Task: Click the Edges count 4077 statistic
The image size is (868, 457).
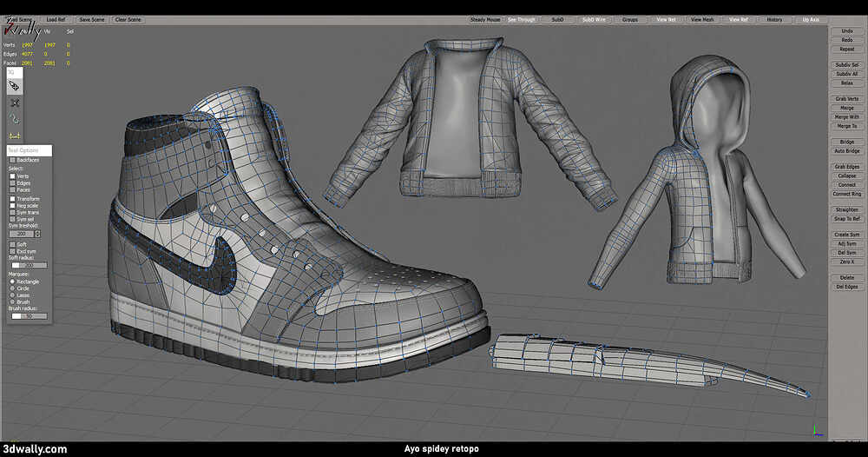Action: (27, 54)
